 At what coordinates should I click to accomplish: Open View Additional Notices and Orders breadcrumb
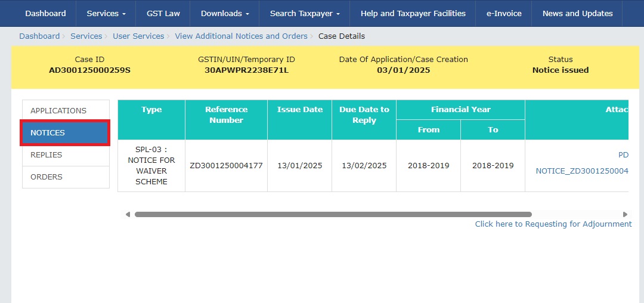tap(241, 36)
